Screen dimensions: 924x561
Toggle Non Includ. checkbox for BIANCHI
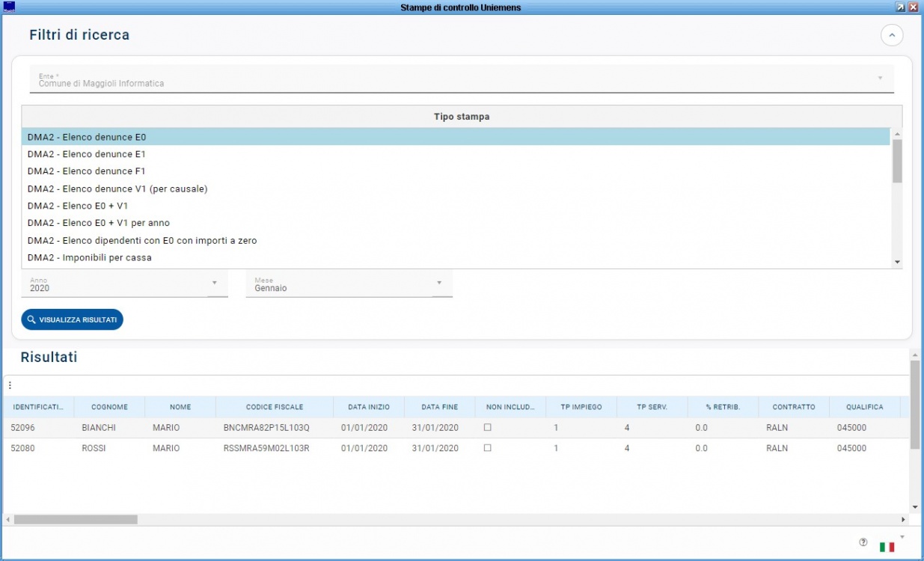tap(488, 428)
